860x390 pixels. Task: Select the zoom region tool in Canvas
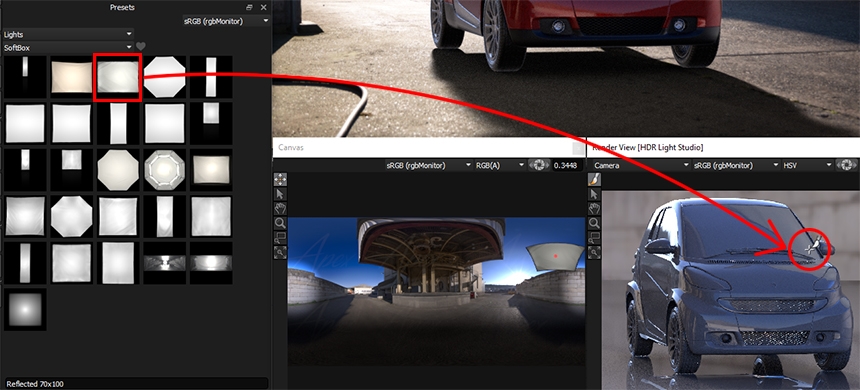click(x=280, y=238)
